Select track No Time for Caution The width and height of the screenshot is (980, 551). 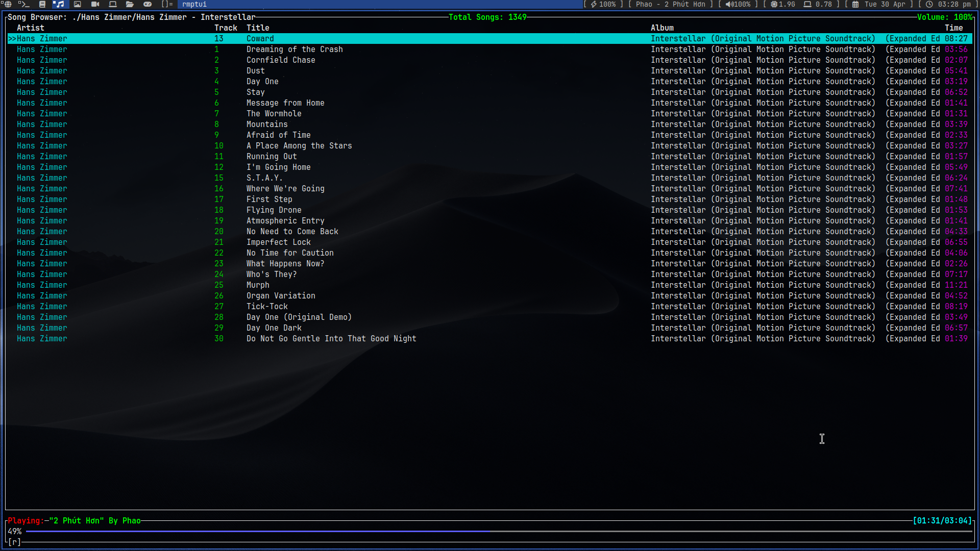click(290, 253)
